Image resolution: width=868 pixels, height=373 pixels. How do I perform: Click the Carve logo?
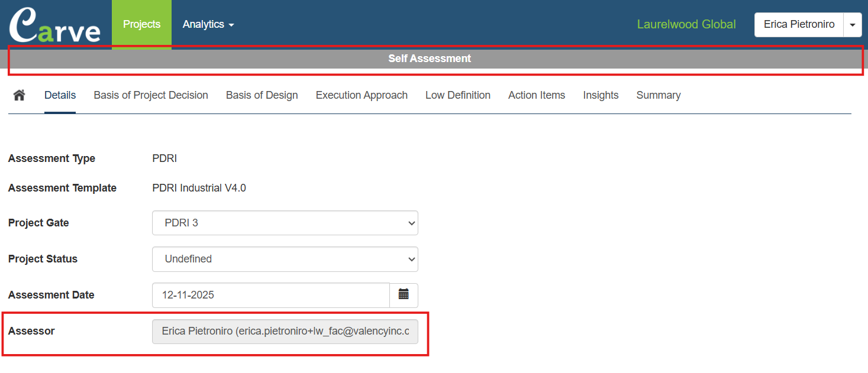coord(54,25)
